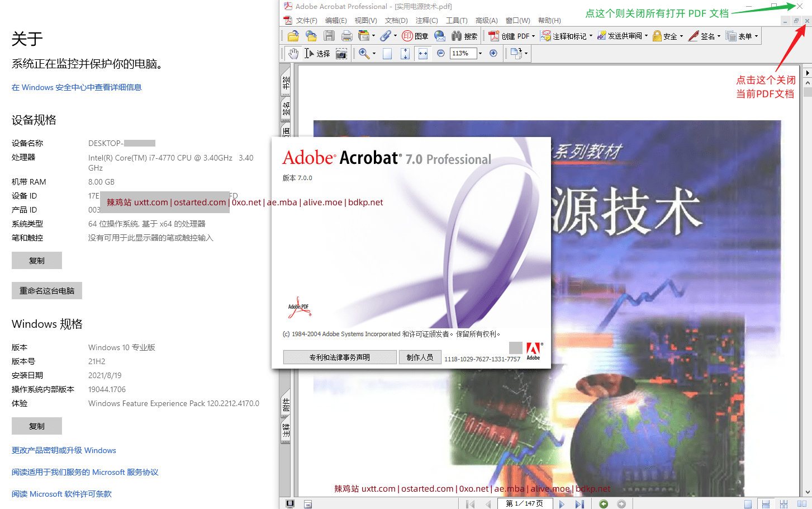This screenshot has height=509, width=812.
Task: Click the grey Next View button
Action: click(x=621, y=504)
